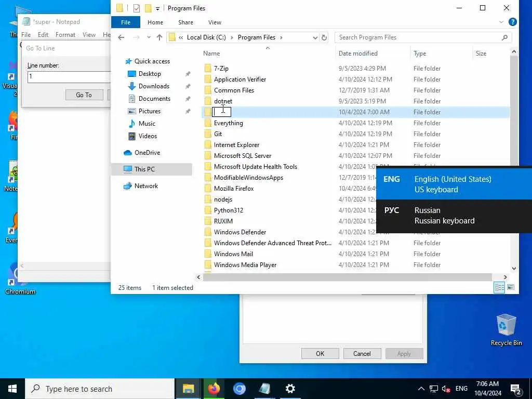
Task: Open Customize Quick Access Toolbar dropdown
Action: pos(157,8)
